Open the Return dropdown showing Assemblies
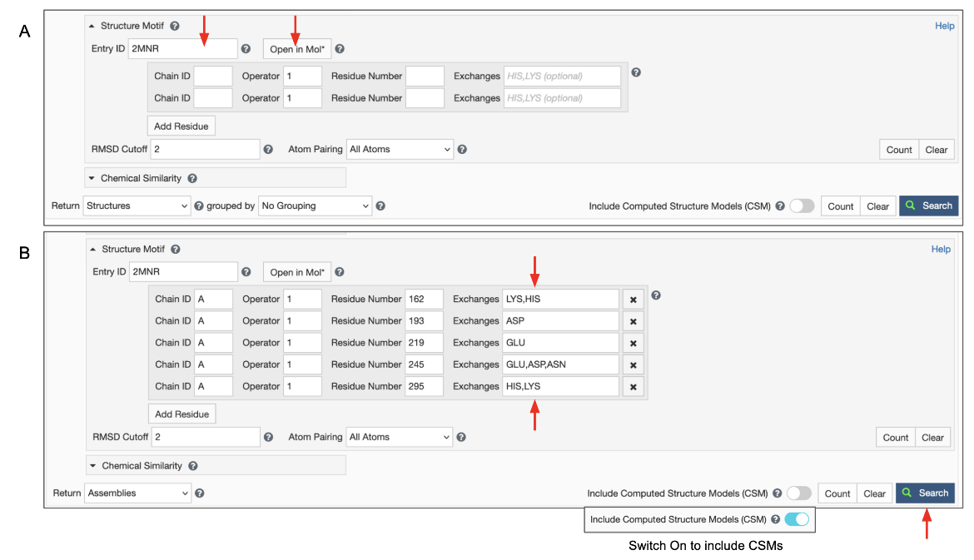This screenshot has width=974, height=560. [137, 493]
